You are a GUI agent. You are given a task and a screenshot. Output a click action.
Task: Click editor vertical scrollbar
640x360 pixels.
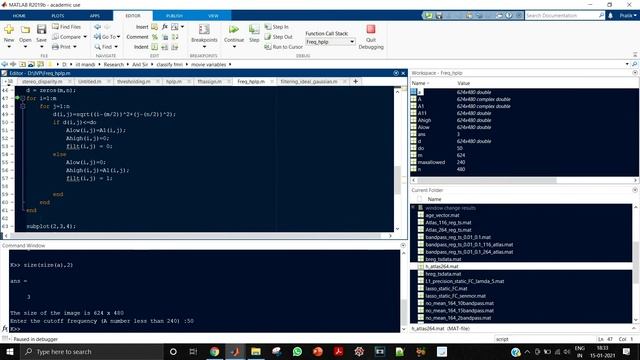coord(398,180)
